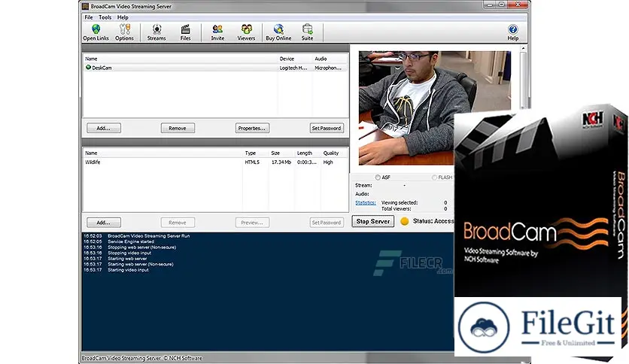This screenshot has height=364, width=629.
Task: Click the window Close button
Action: 518,5
